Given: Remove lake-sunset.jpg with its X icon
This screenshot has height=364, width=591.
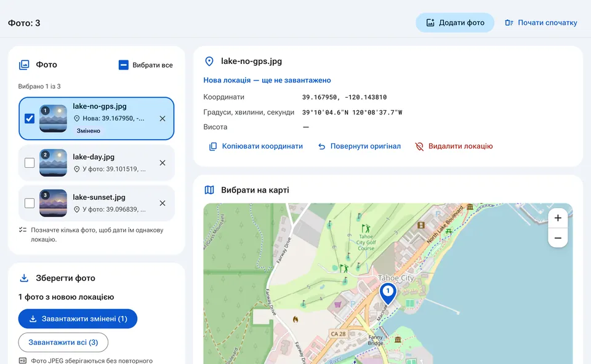Looking at the screenshot, I should pyautogui.click(x=163, y=203).
